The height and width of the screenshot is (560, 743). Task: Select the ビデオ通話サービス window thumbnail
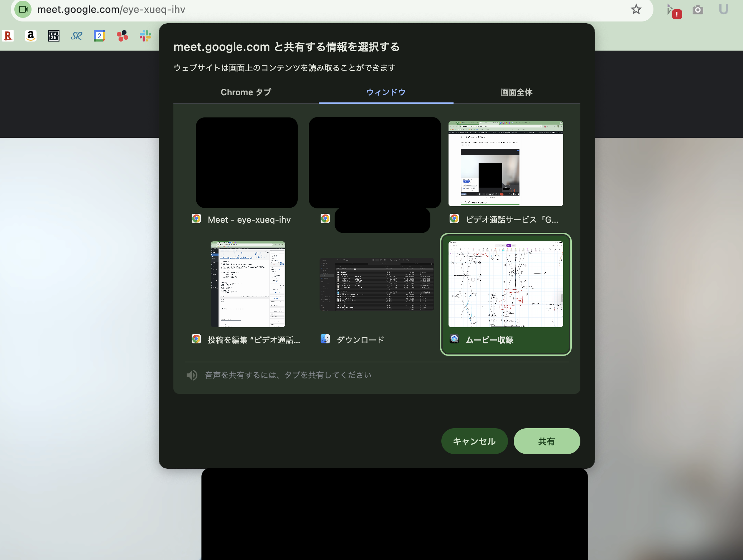pyautogui.click(x=506, y=164)
